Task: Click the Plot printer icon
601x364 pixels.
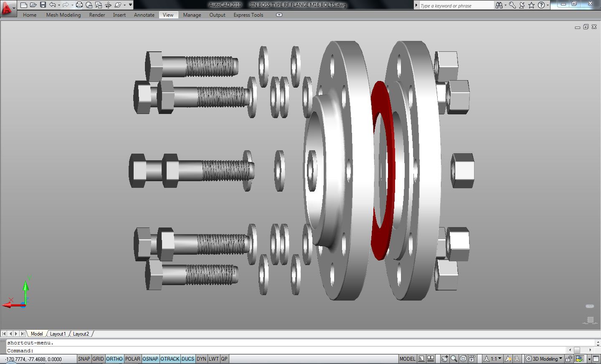Action: 79,5
